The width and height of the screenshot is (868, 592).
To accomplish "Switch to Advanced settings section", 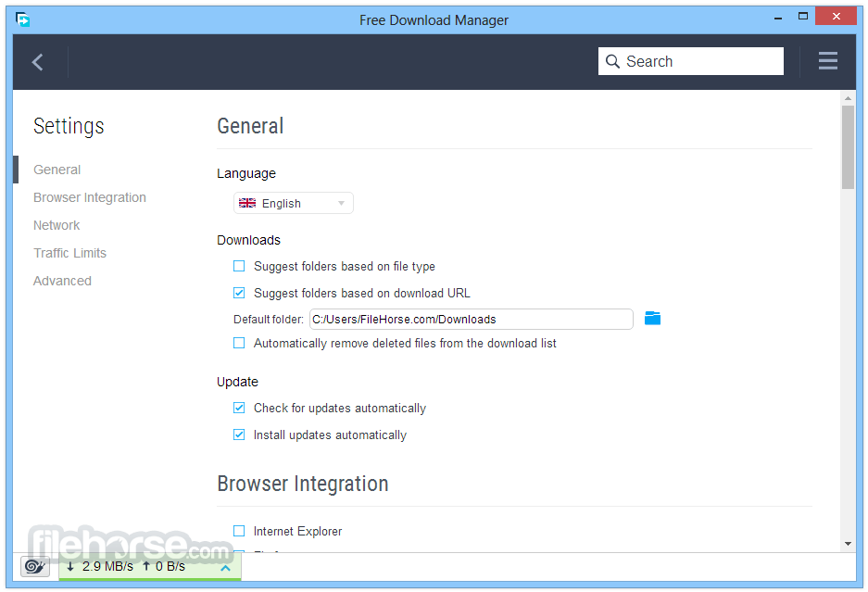I will (x=63, y=281).
